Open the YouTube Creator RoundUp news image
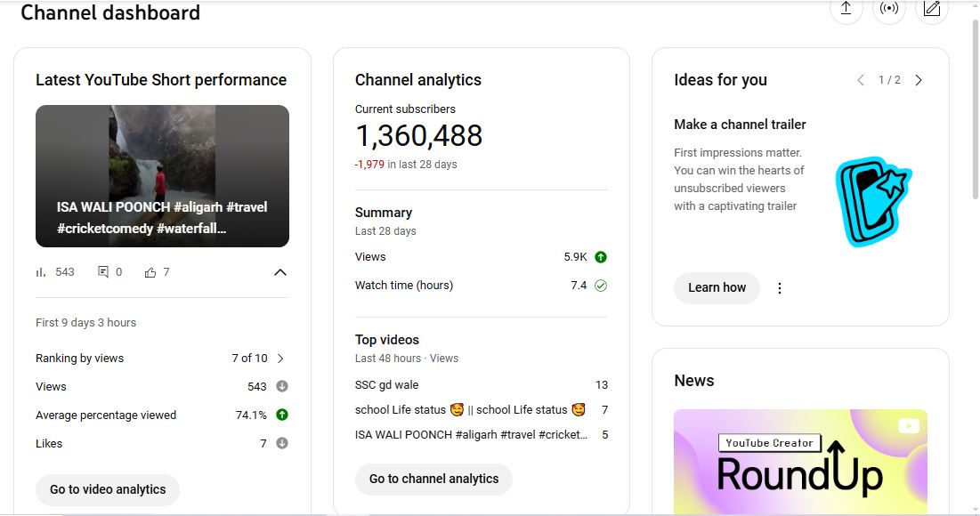 pyautogui.click(x=800, y=462)
